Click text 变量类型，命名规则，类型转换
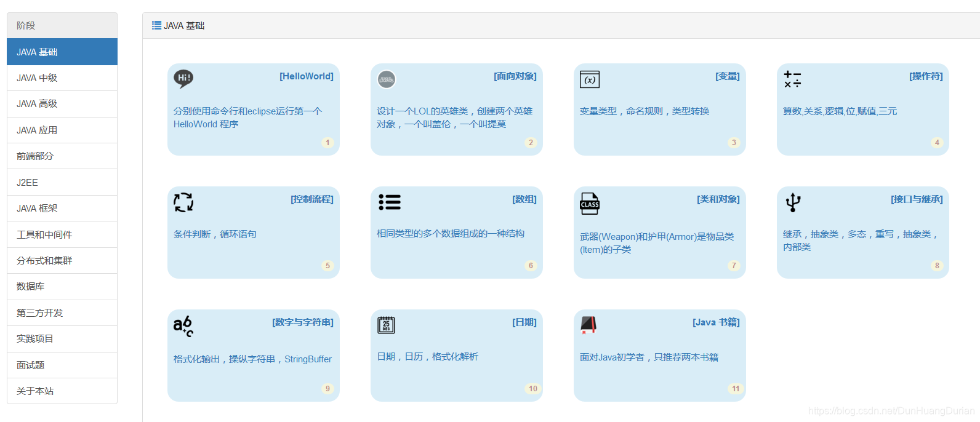The image size is (980, 422). click(645, 111)
